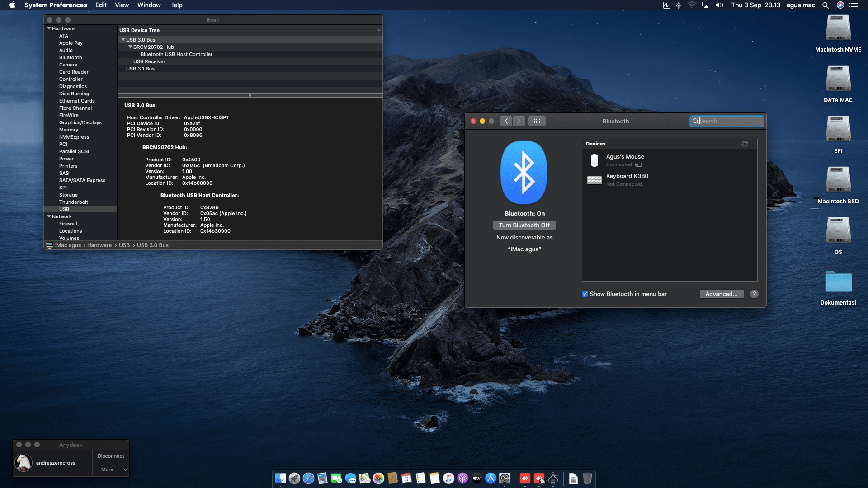Open Podcasts app in dock
Image resolution: width=868 pixels, height=488 pixels.
(x=462, y=478)
